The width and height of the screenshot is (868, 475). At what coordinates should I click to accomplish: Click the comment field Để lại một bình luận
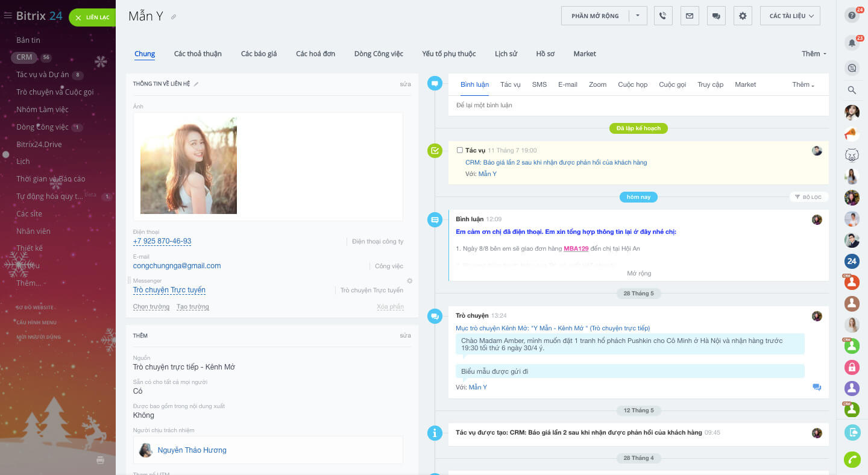pos(638,105)
